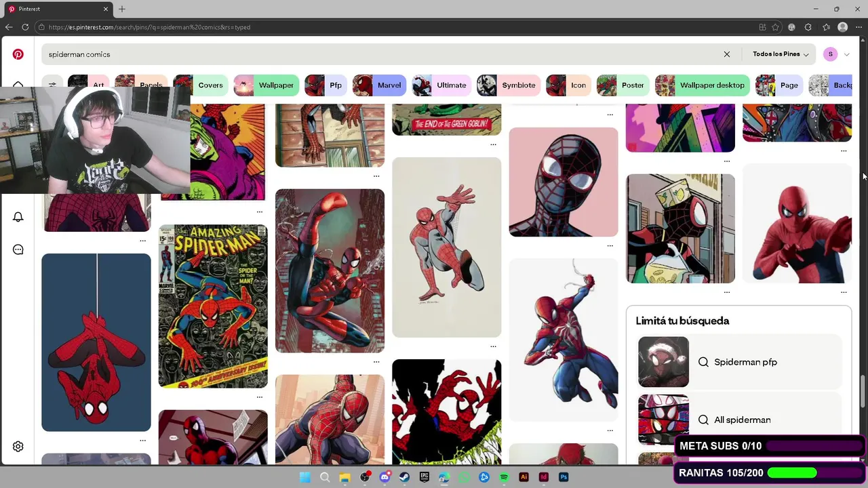The image size is (868, 488).
Task: Launch Adobe InDesign from taskbar
Action: [x=543, y=477]
